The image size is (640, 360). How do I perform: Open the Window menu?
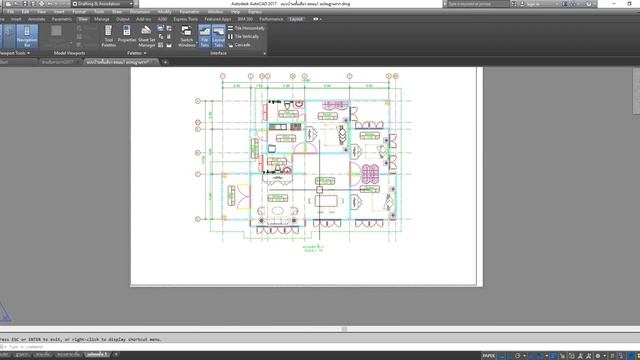215,12
